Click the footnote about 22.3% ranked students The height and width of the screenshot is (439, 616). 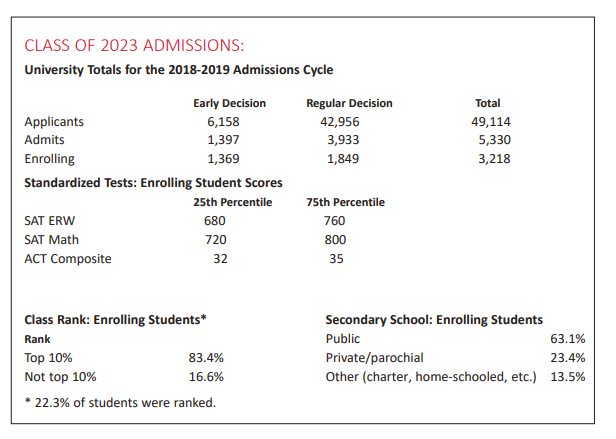coord(120,402)
